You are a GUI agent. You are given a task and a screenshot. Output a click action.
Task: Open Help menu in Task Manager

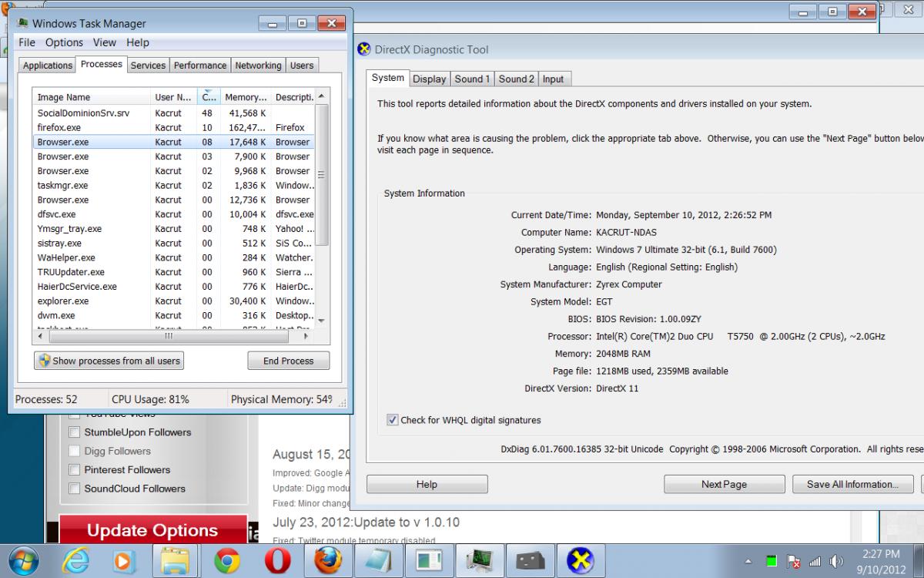coord(138,42)
